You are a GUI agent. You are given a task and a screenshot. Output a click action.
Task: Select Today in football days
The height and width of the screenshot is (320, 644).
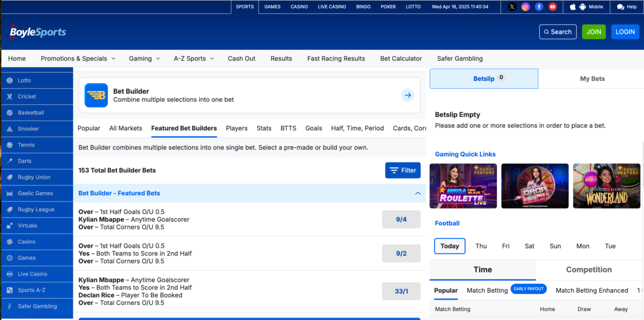(x=450, y=246)
